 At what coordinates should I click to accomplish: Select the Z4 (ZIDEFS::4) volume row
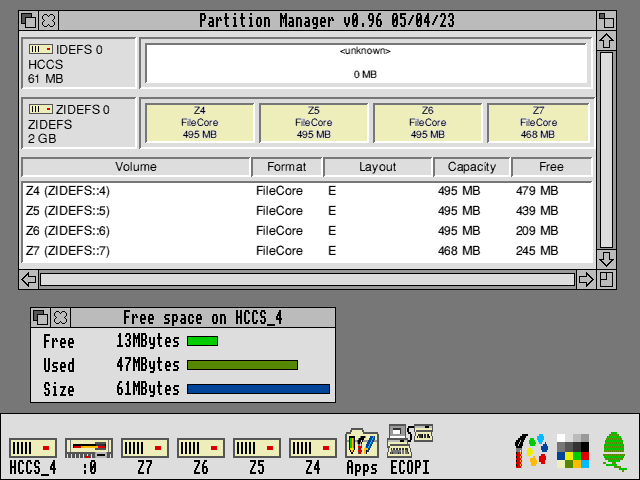point(307,191)
